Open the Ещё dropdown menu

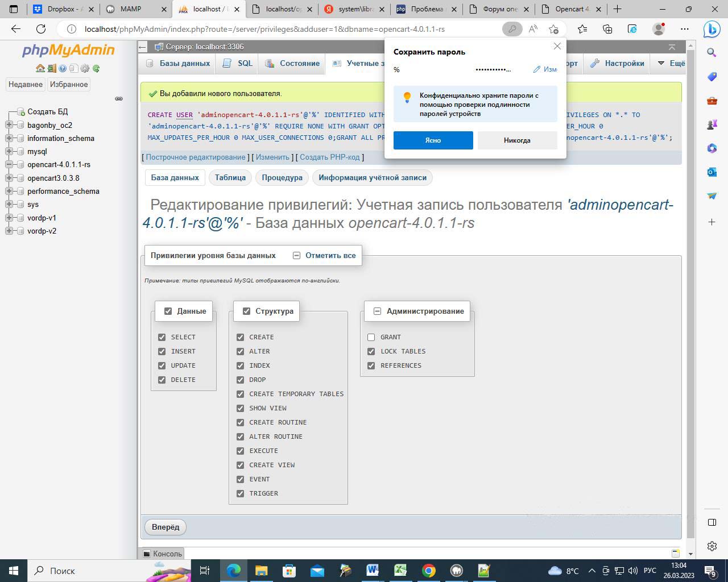point(671,63)
